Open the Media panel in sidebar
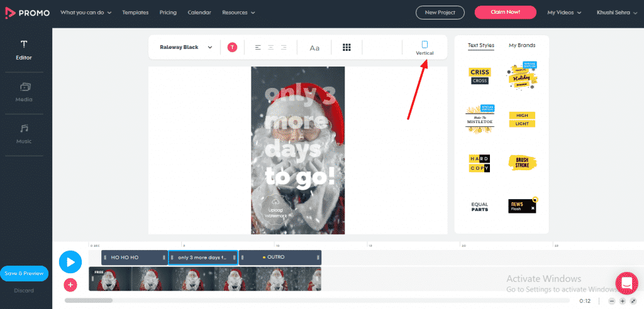Screen dimensions: 644x309 click(x=24, y=92)
